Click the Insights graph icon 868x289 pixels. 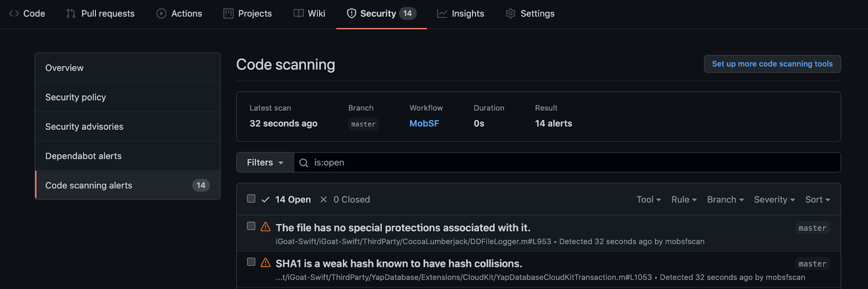(x=442, y=14)
